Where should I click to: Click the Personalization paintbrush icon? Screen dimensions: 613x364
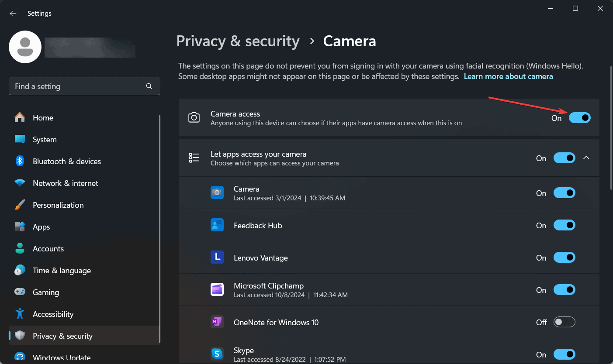pos(20,205)
